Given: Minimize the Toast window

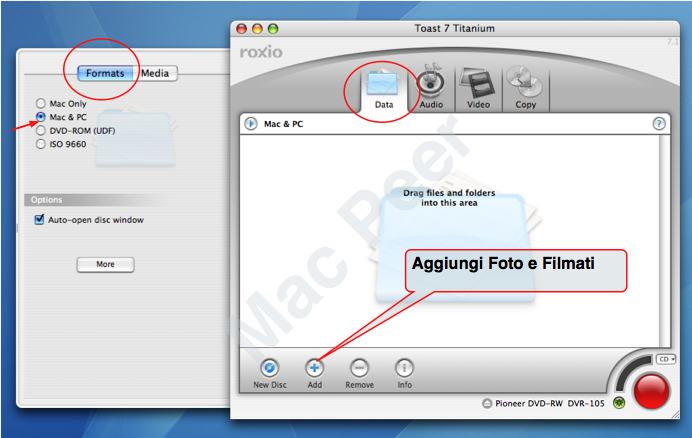Looking at the screenshot, I should coord(257,29).
